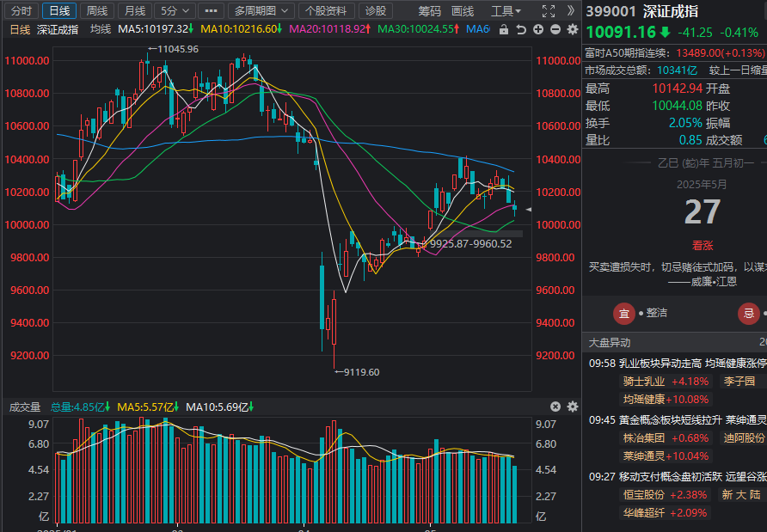767x532 pixels.
Task: Click the undo arrow icon on chart toolbar
Action: click(x=522, y=29)
